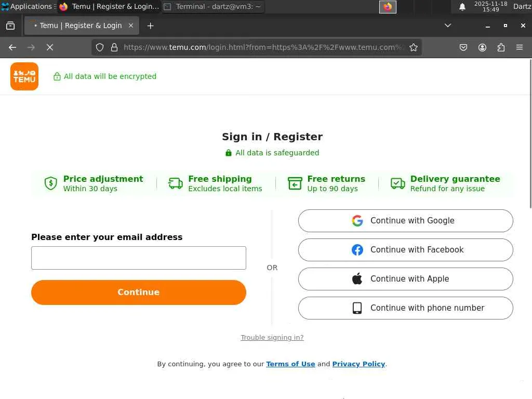Focus the email address input field
This screenshot has height=399, width=532.
139,258
